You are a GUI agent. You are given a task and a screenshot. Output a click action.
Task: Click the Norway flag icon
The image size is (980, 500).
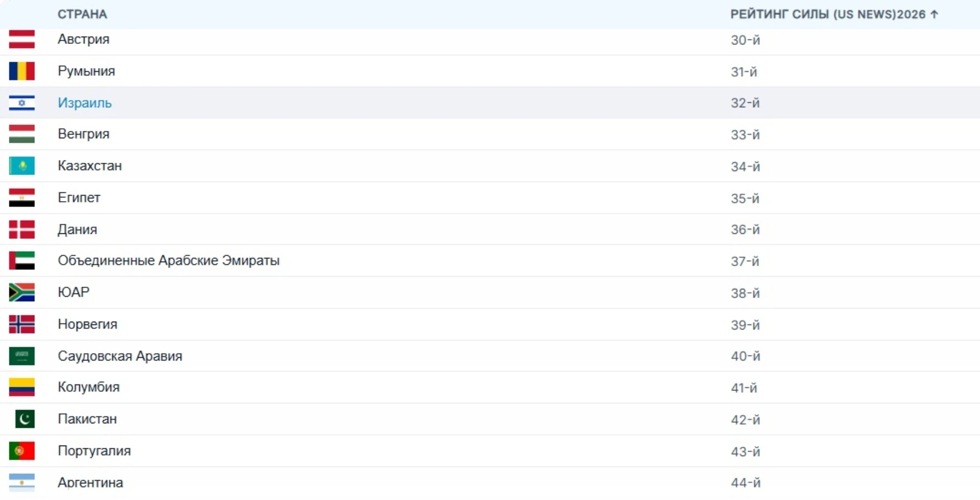[x=22, y=324]
